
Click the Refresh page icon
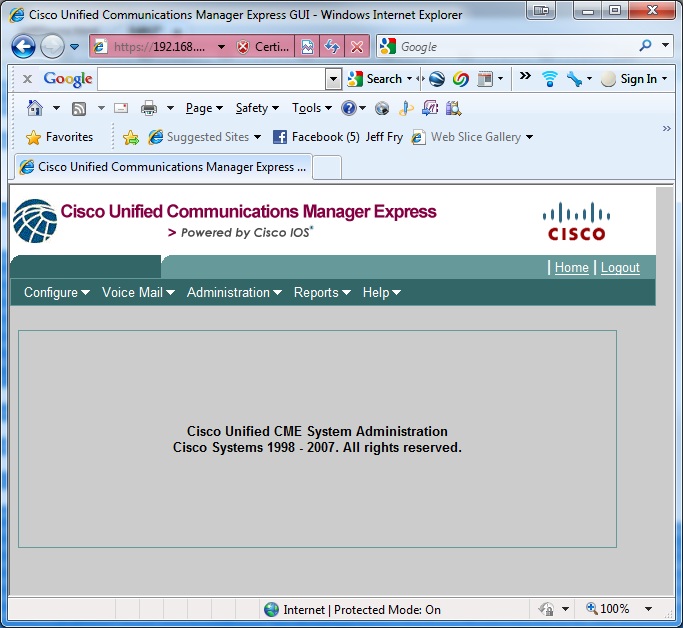[x=332, y=47]
